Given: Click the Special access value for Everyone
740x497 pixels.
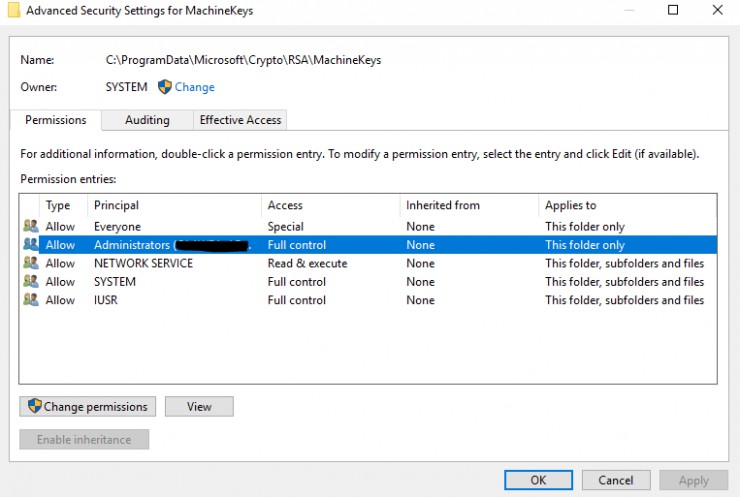Looking at the screenshot, I should 286,227.
